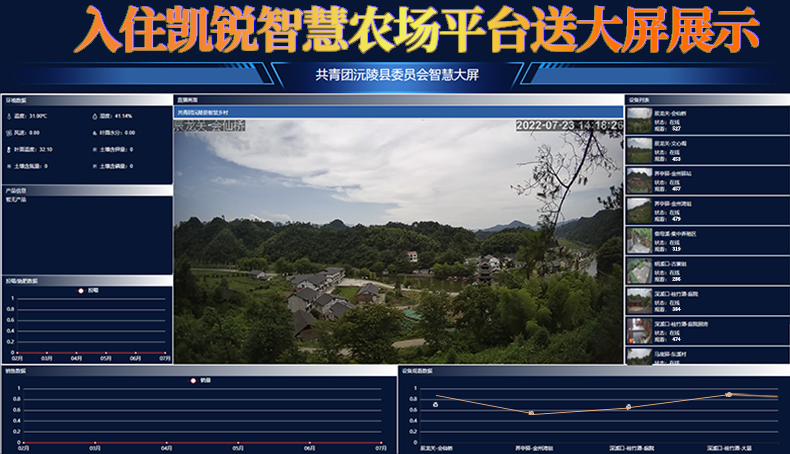
Task: Click the wind speed icon
Action: [9, 132]
